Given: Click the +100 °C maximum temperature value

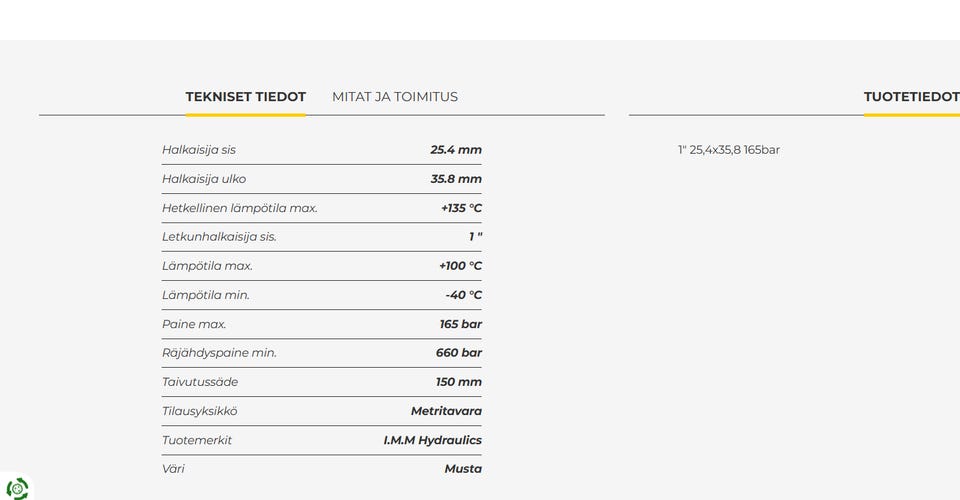Looking at the screenshot, I should point(460,266).
